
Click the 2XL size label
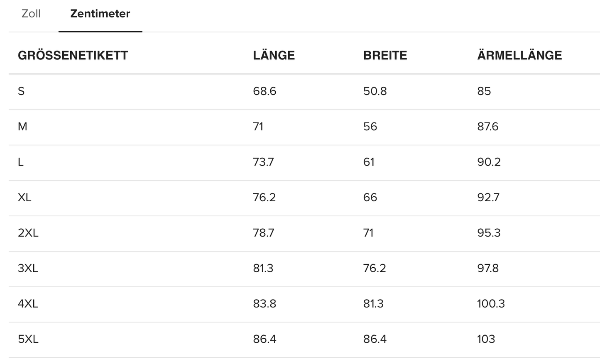pos(28,233)
